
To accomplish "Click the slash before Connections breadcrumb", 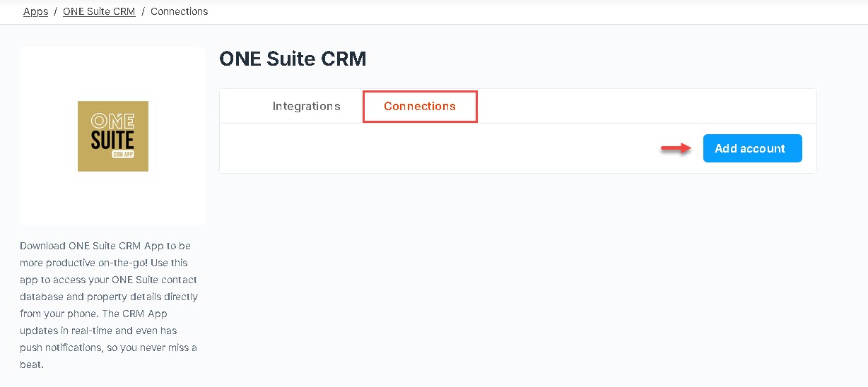I will click(x=143, y=11).
